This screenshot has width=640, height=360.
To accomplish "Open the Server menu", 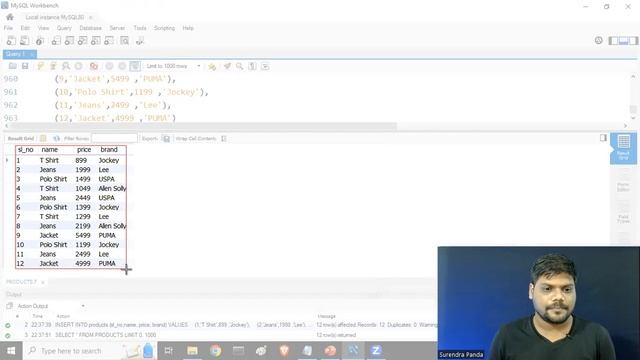I will point(117,28).
